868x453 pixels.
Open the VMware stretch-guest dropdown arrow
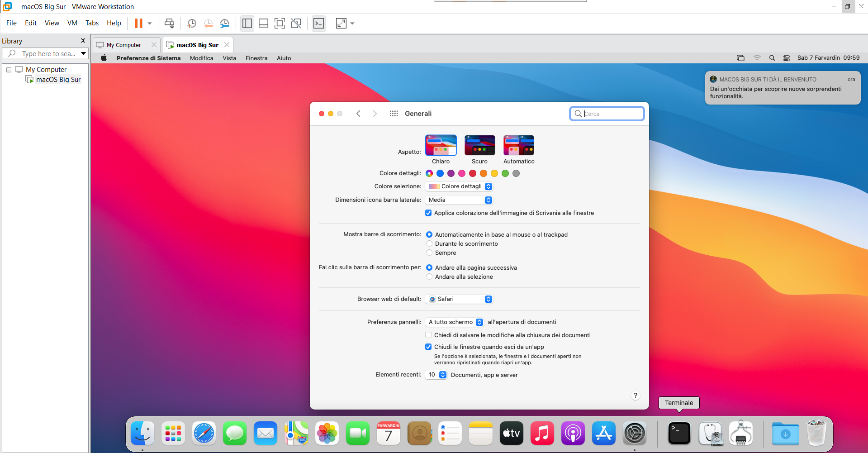[352, 24]
